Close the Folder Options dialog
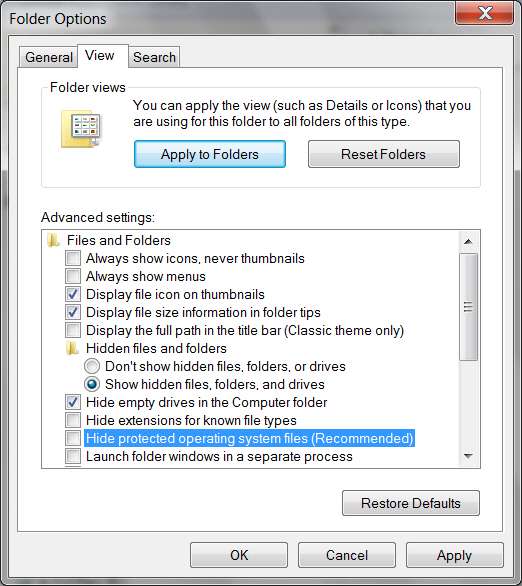The height and width of the screenshot is (586, 522). coord(484,12)
